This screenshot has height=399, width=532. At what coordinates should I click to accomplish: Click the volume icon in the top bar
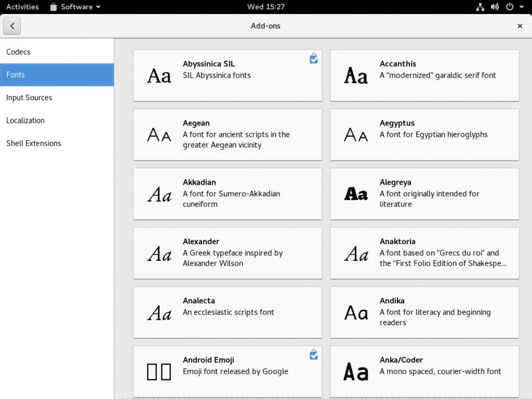click(x=495, y=7)
